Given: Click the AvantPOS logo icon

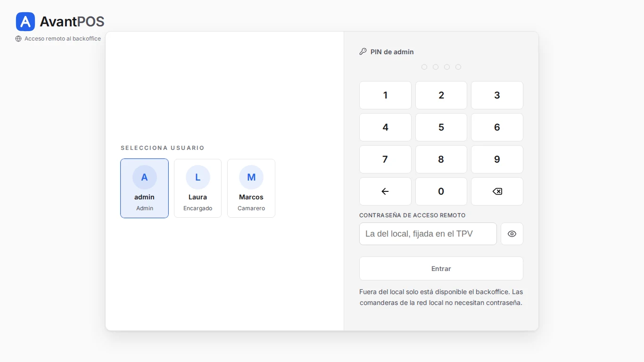Looking at the screenshot, I should point(25,22).
